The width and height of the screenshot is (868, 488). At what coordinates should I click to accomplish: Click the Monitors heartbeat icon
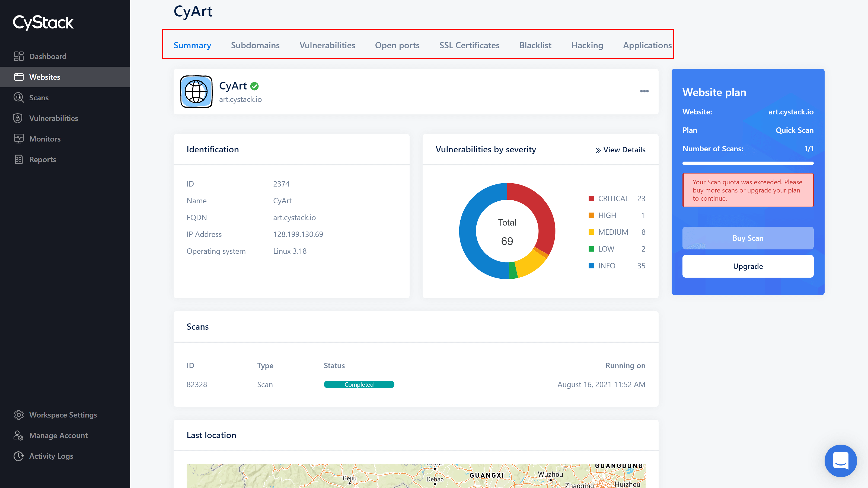[18, 139]
